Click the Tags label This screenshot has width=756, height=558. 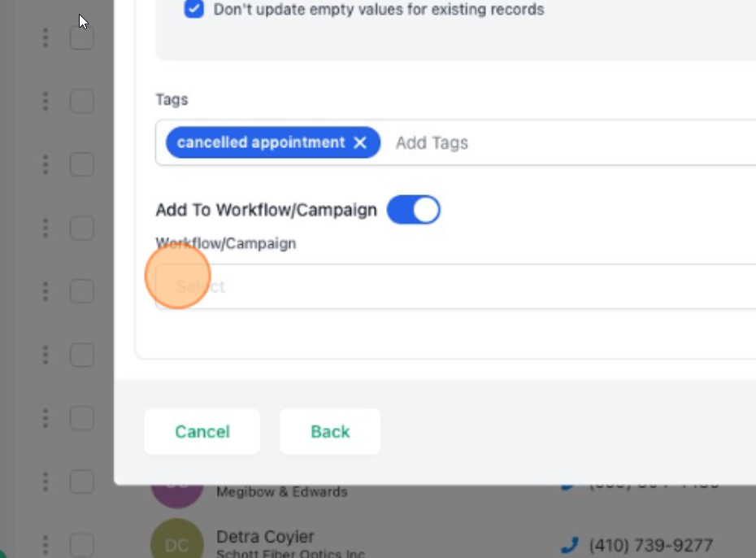(172, 99)
